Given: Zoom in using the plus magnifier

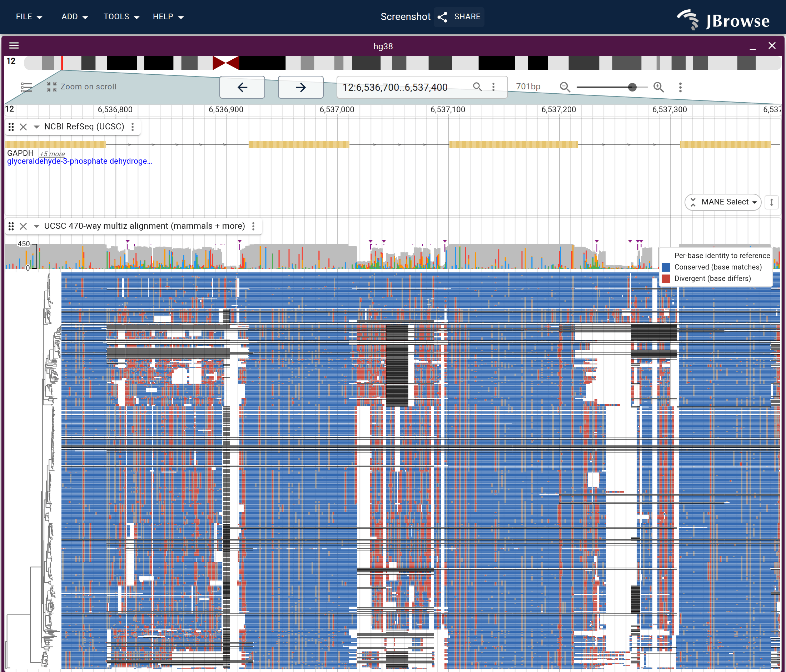Looking at the screenshot, I should coord(659,87).
